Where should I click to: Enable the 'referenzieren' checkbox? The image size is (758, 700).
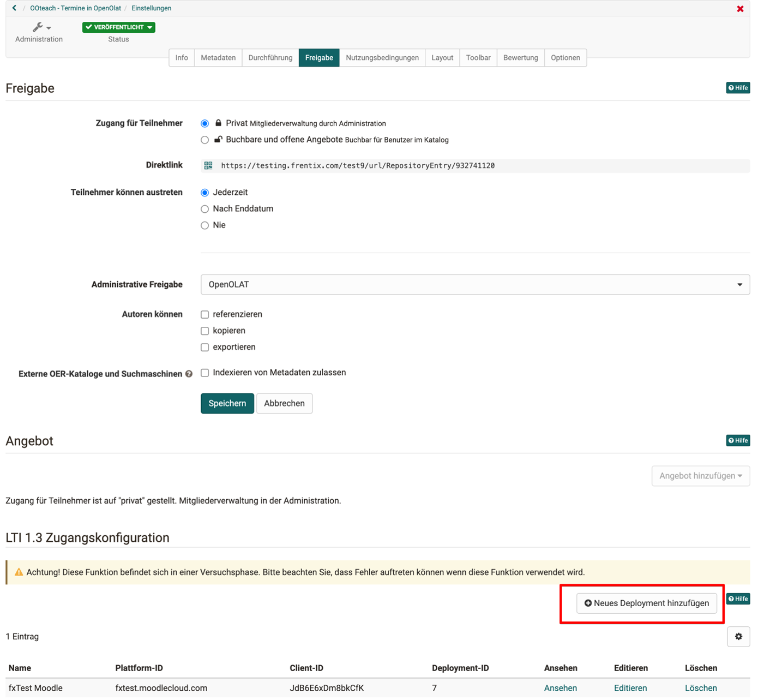point(205,315)
